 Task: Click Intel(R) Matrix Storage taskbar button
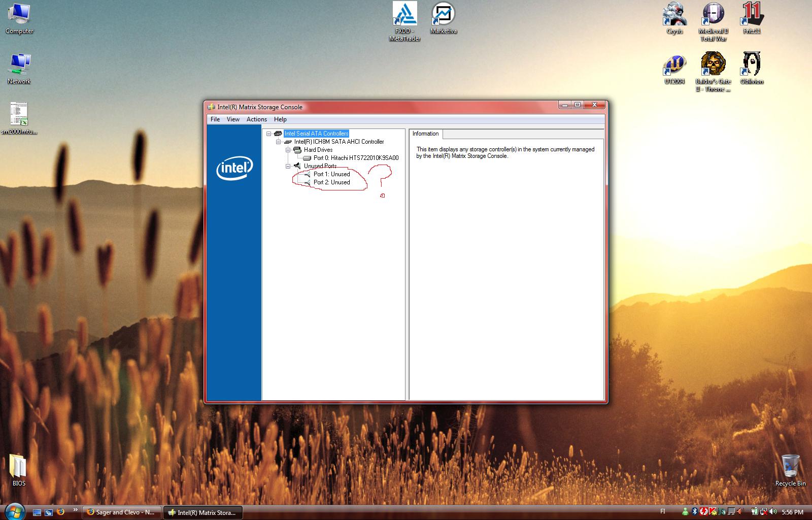coord(203,512)
